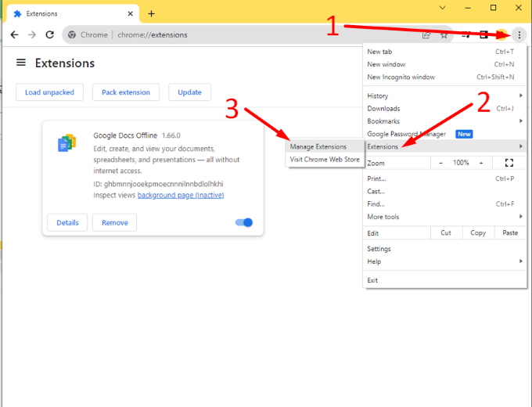Open Chrome's three-dot main menu
The image size is (532, 407).
[519, 34]
